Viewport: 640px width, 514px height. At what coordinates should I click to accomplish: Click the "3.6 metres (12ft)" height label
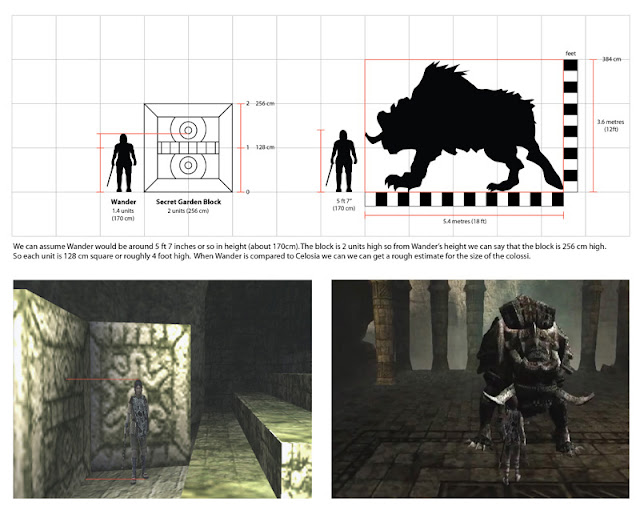pos(610,125)
